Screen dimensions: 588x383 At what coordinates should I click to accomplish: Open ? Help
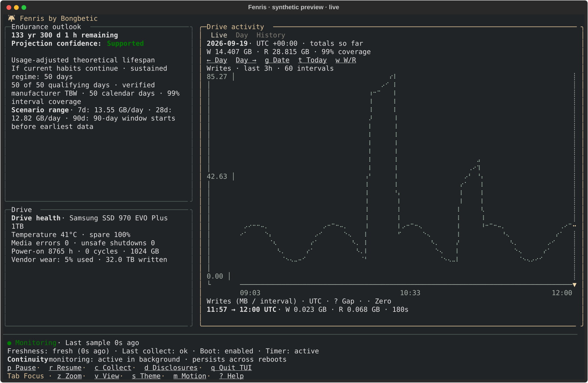coord(231,376)
